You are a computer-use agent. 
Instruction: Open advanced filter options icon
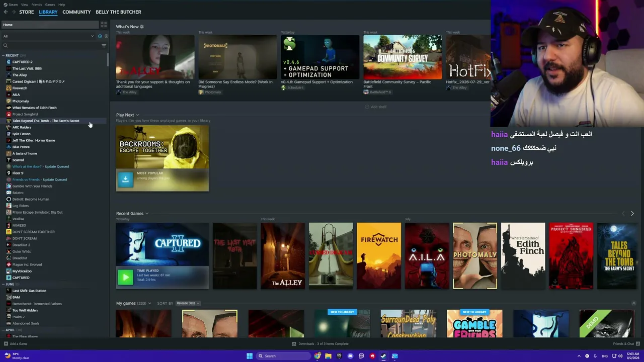(x=104, y=46)
